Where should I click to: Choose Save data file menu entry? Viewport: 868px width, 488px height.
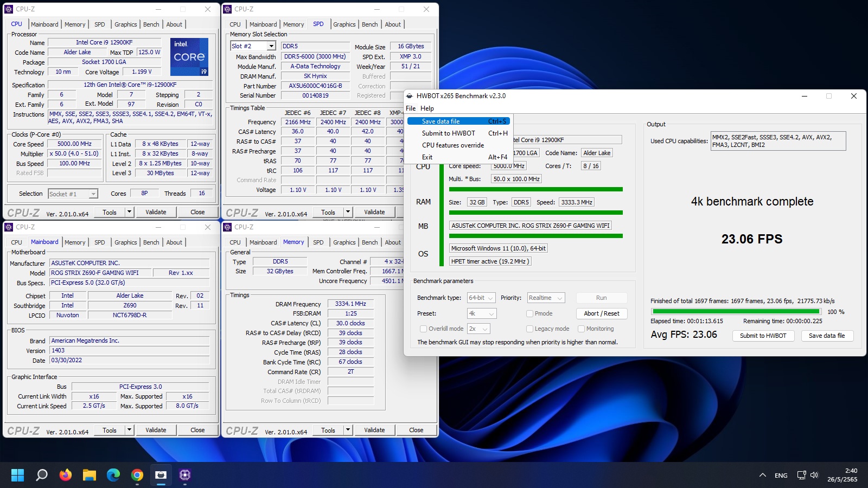458,121
